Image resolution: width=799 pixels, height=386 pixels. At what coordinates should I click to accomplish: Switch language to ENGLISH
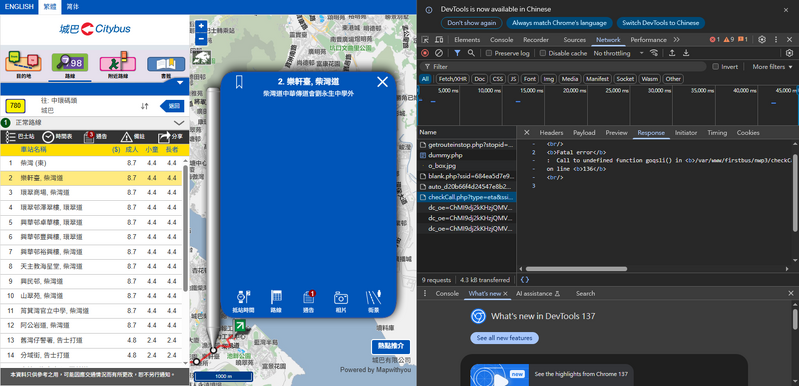coord(19,7)
